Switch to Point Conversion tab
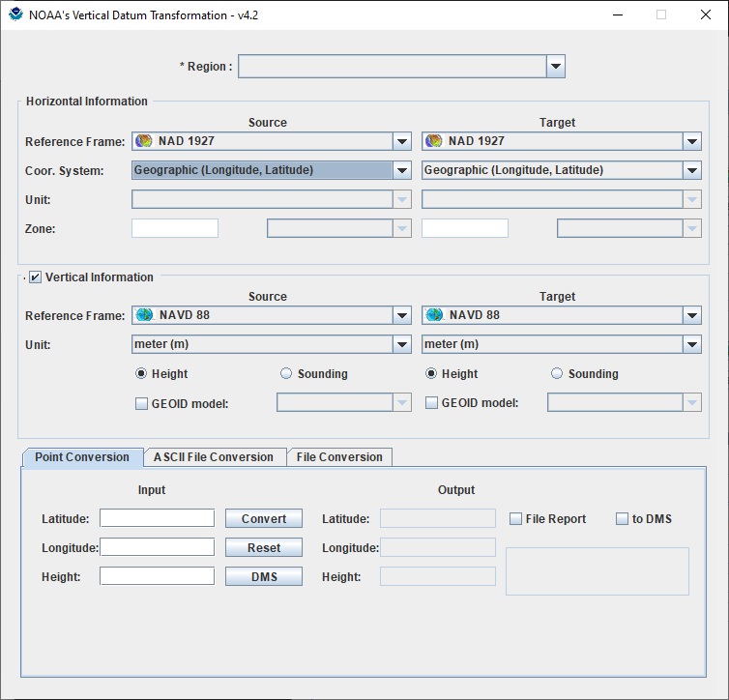The image size is (729, 700). pyautogui.click(x=82, y=457)
